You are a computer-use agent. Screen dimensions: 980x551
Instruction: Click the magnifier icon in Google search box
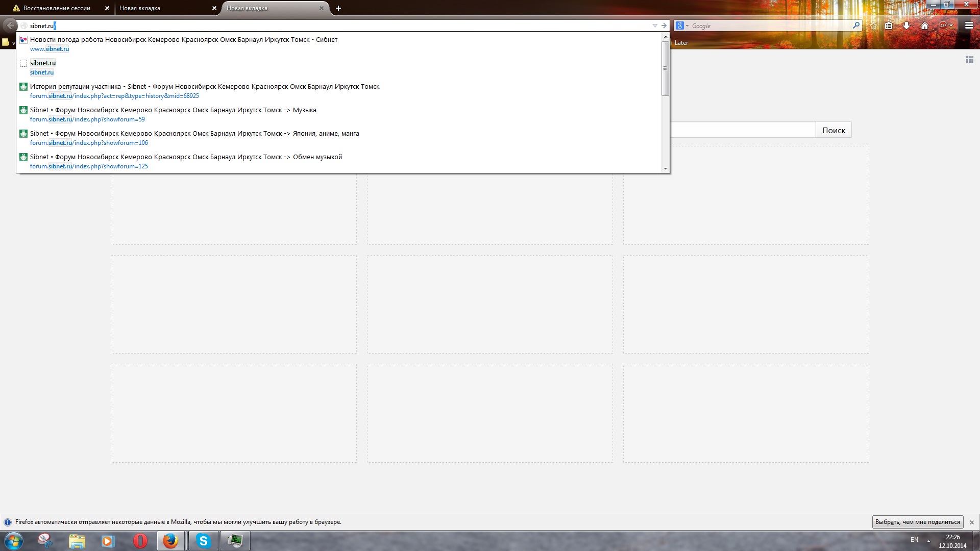click(x=856, y=25)
